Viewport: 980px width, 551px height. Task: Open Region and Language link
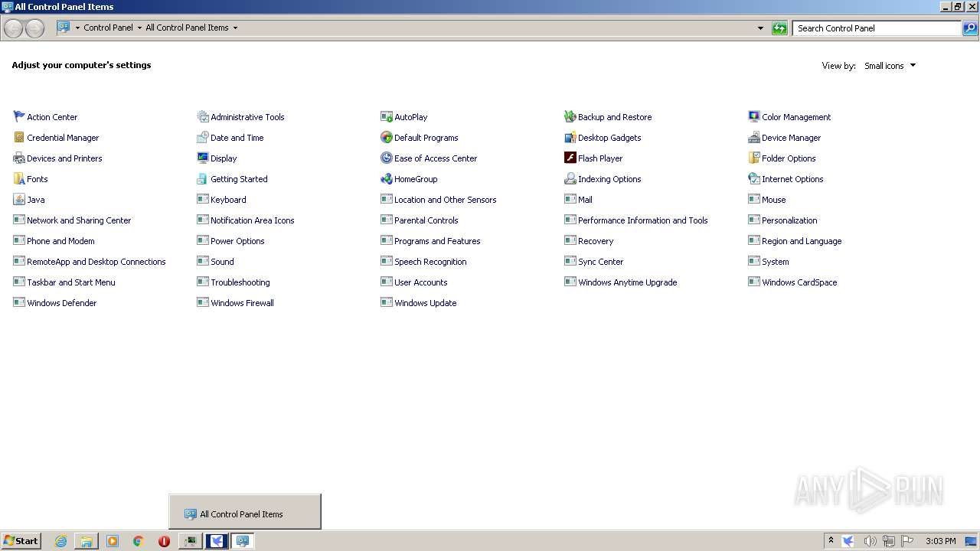pos(802,241)
